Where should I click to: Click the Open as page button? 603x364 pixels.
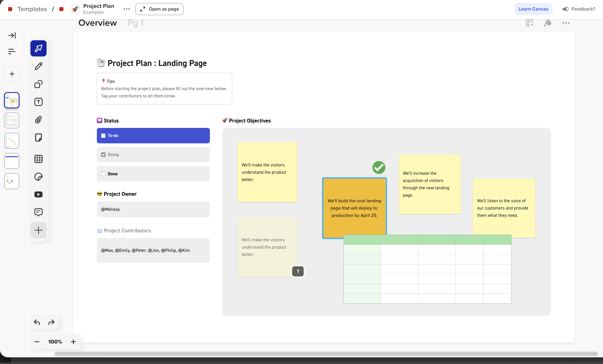coord(159,9)
